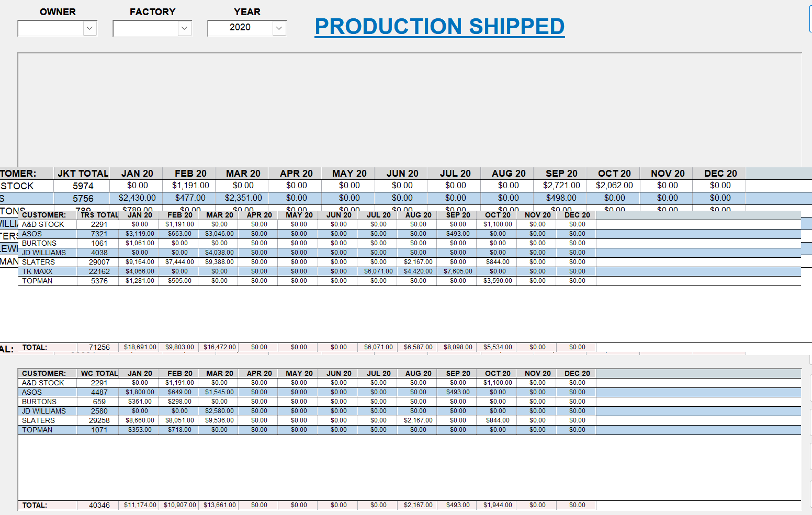The width and height of the screenshot is (812, 515).
Task: Select SLATERS customer in WC TOTAL table
Action: click(38, 420)
